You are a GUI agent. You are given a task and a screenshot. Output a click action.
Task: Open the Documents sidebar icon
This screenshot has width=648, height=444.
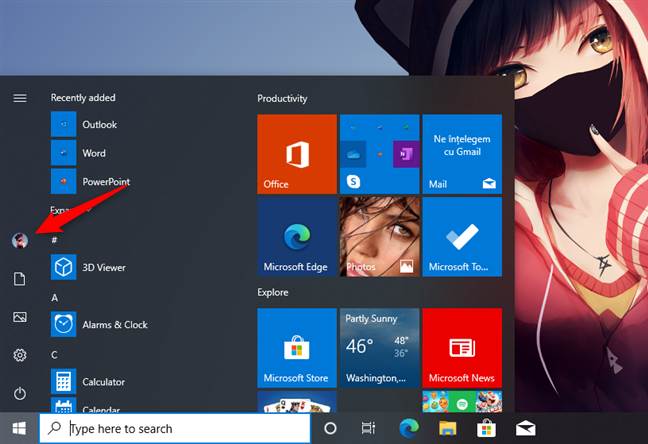(x=19, y=279)
